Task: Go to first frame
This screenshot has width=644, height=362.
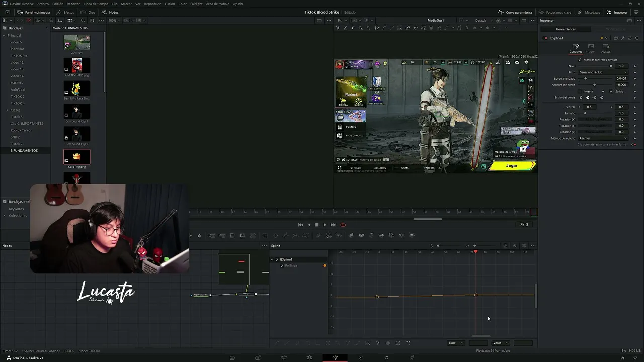Action: [301, 225]
